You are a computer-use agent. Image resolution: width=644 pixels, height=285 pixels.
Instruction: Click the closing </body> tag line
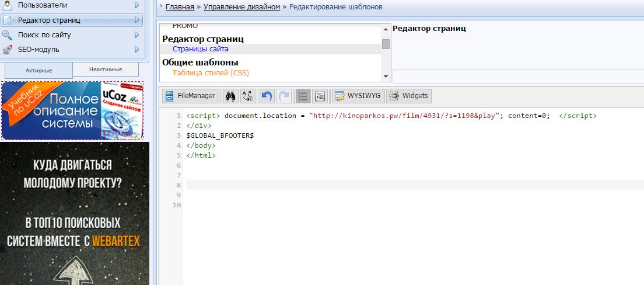tap(201, 145)
